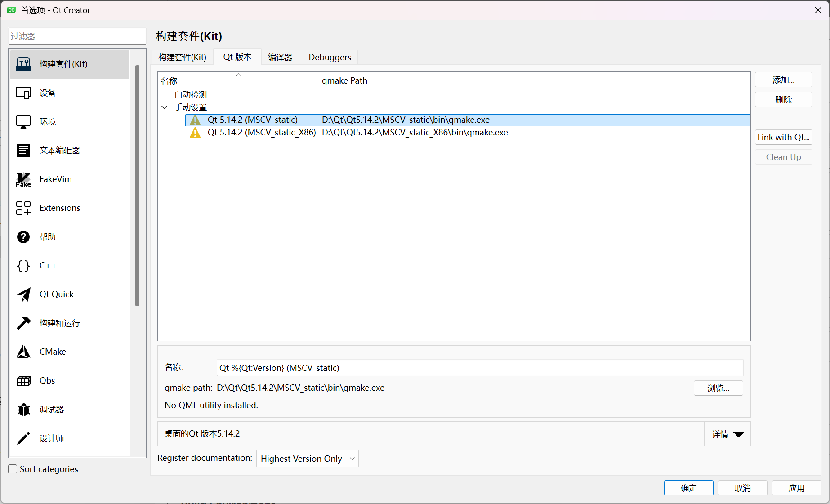
Task: Open the FakeVim settings category
Action: click(70, 179)
